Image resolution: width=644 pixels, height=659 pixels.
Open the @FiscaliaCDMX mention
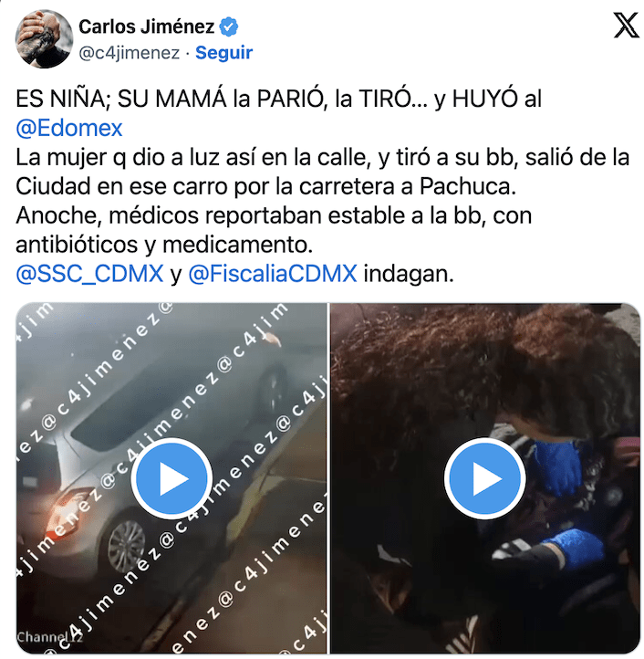click(273, 274)
